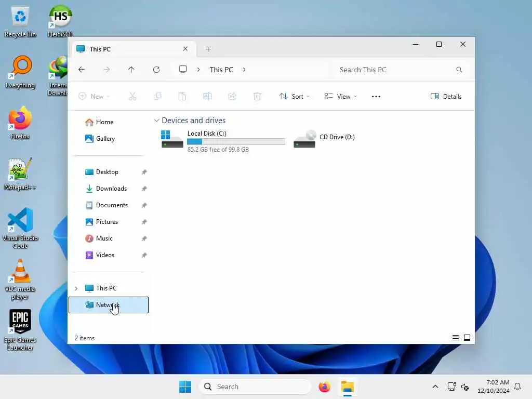This screenshot has height=399, width=532.
Task: Click the Delete trash icon
Action: 257,96
